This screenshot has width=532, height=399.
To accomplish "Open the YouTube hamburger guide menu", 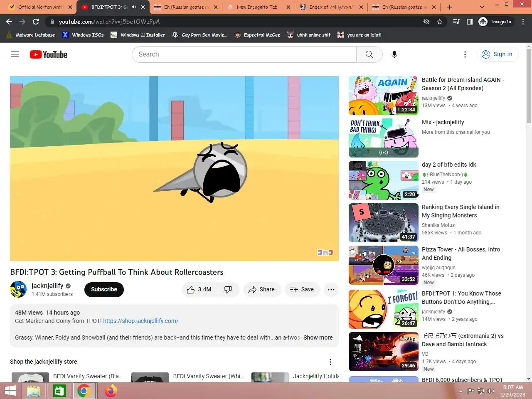I will (15, 54).
